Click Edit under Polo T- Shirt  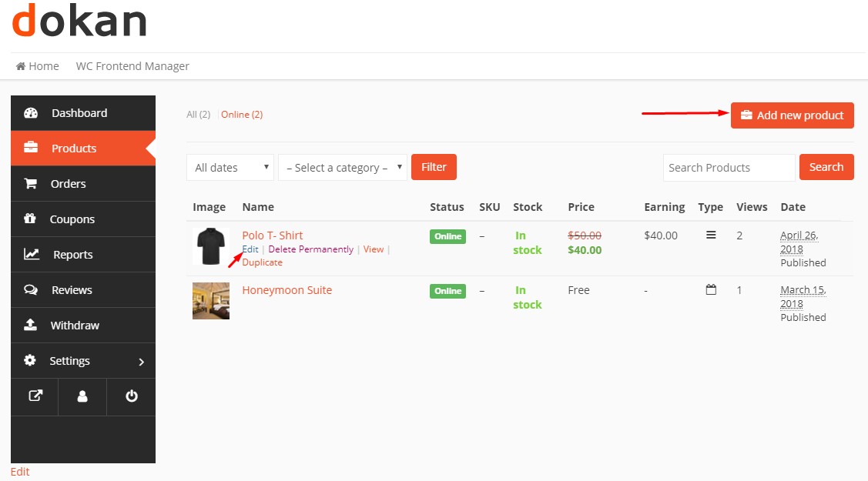[250, 249]
